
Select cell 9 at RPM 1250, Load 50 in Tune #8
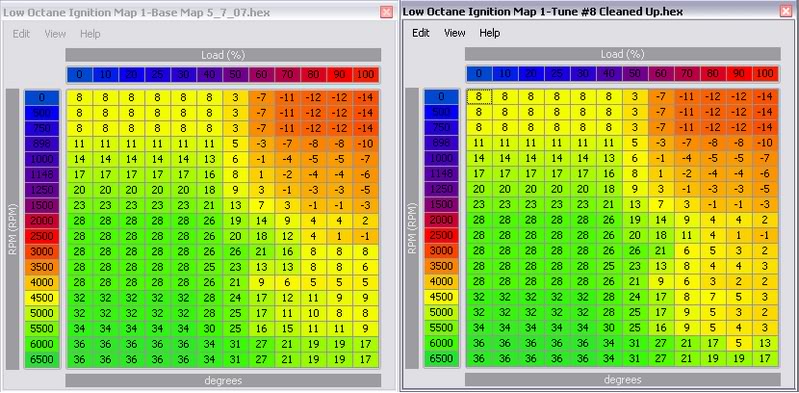(x=635, y=189)
